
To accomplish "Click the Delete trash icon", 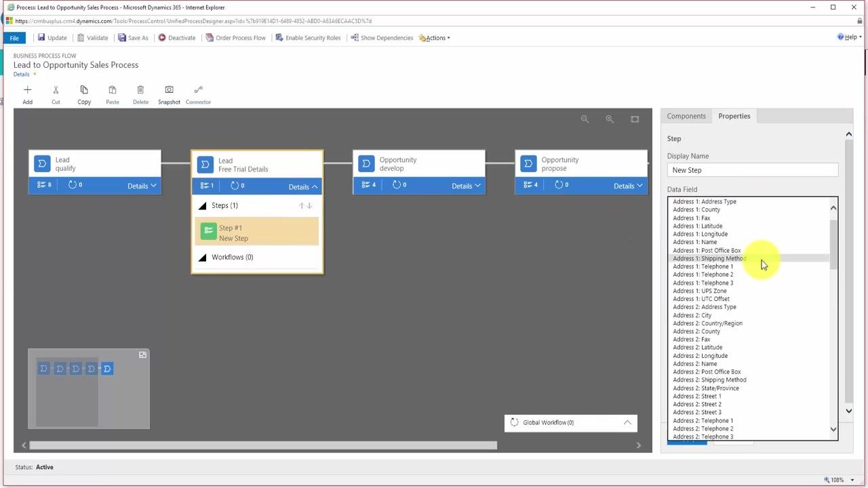I will pos(140,89).
